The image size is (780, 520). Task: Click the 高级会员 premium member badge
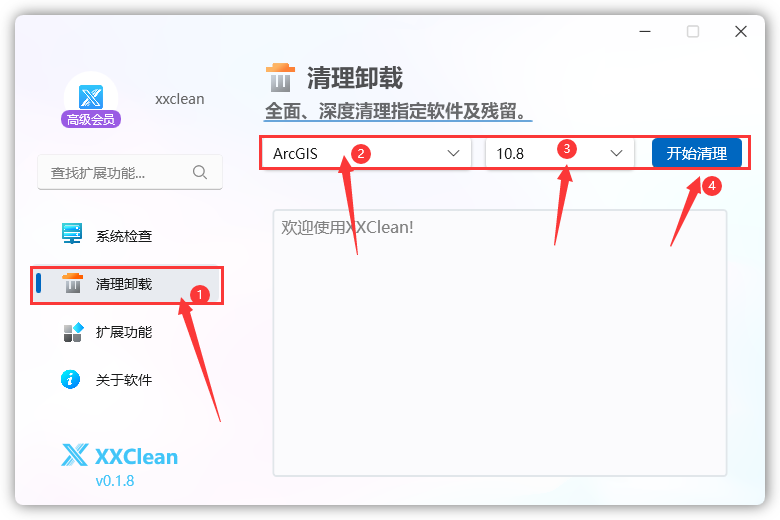pos(91,119)
